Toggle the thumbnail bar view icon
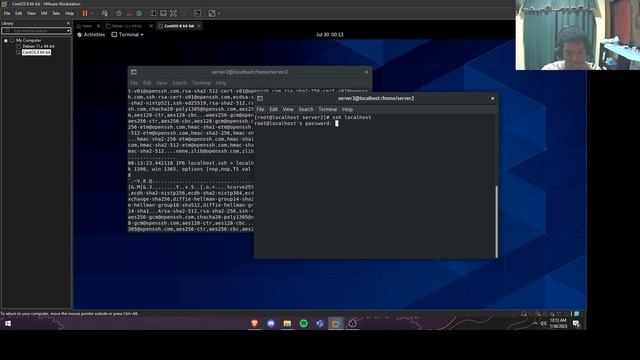This screenshot has height=360, width=640. [163, 13]
